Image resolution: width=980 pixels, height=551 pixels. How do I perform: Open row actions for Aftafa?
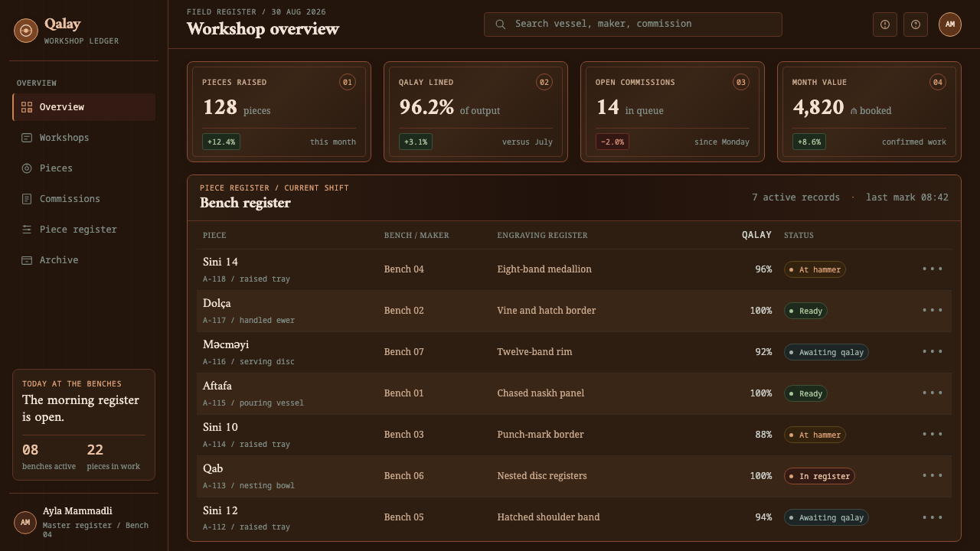pyautogui.click(x=933, y=393)
